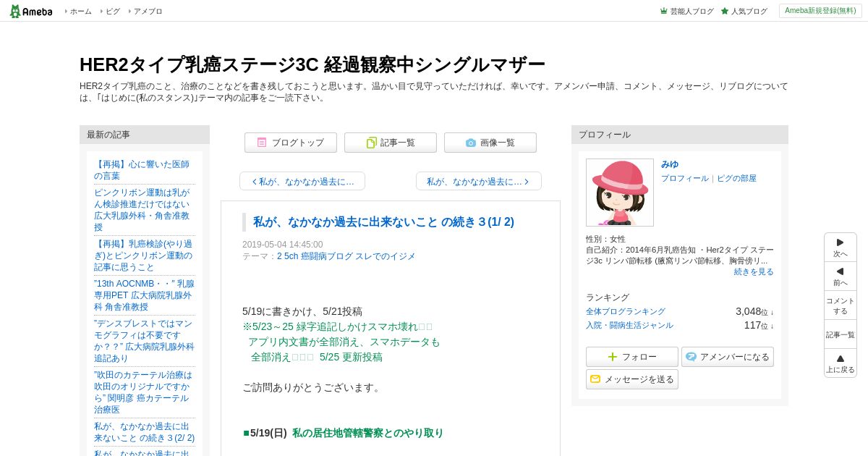
Task: Go to previous article with left chevron
Action: coord(302,181)
